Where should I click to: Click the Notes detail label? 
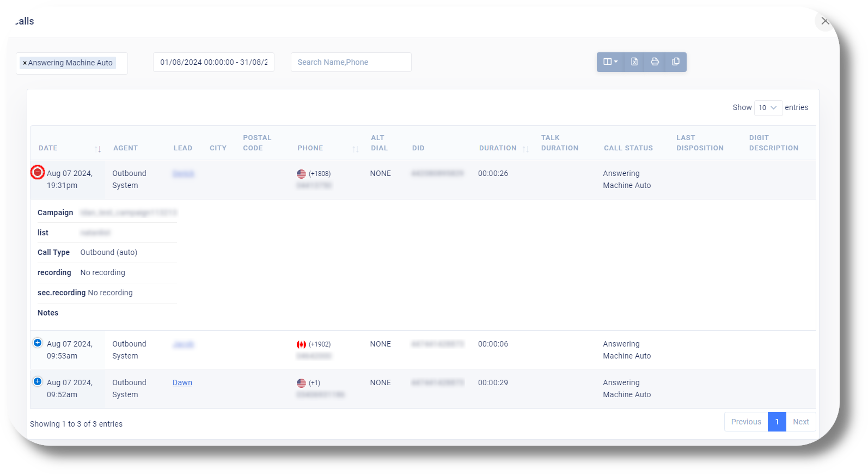tap(48, 313)
